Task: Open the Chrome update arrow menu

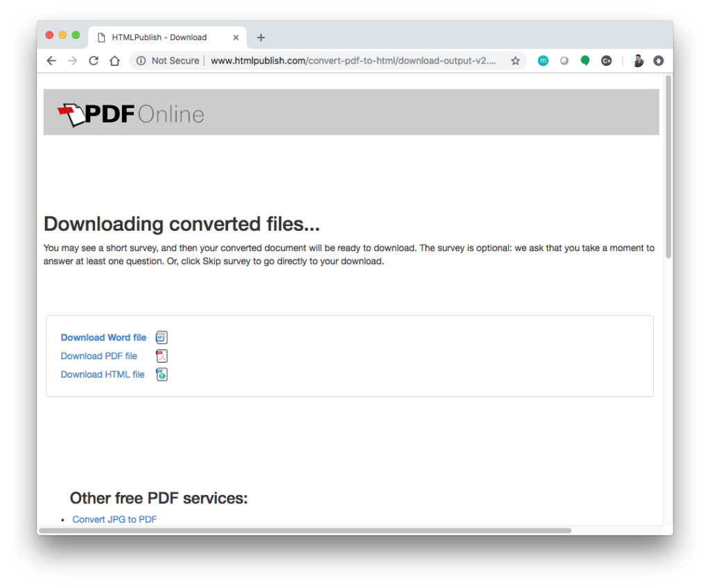Action: (659, 61)
